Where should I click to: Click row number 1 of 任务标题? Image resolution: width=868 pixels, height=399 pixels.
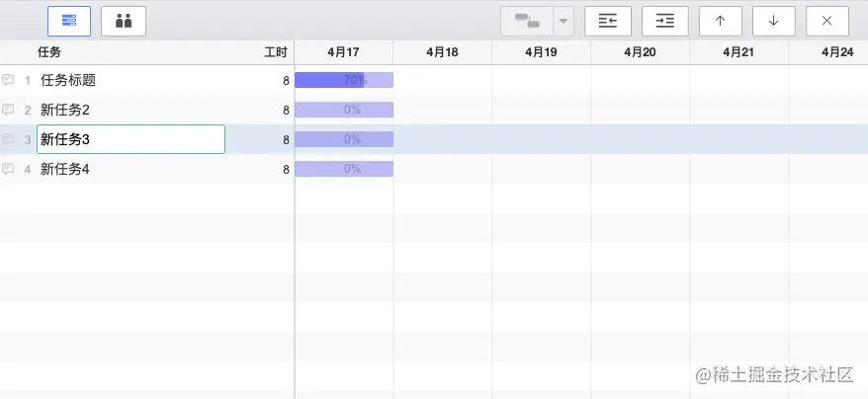(x=28, y=81)
